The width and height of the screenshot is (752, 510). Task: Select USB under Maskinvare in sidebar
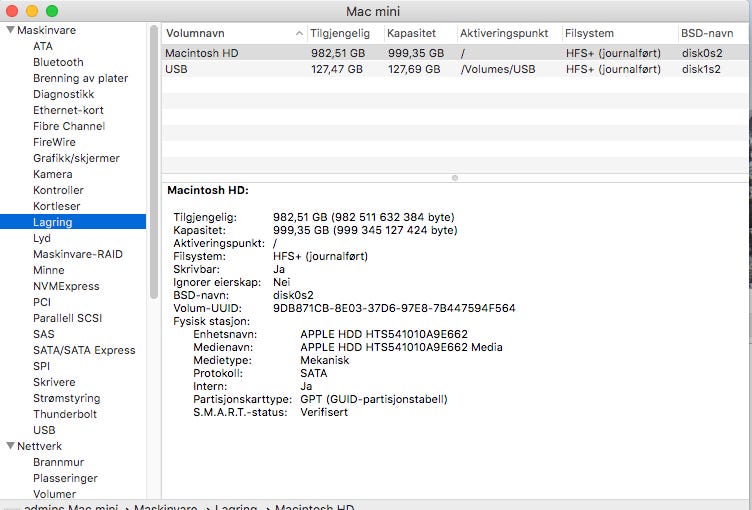coord(44,430)
